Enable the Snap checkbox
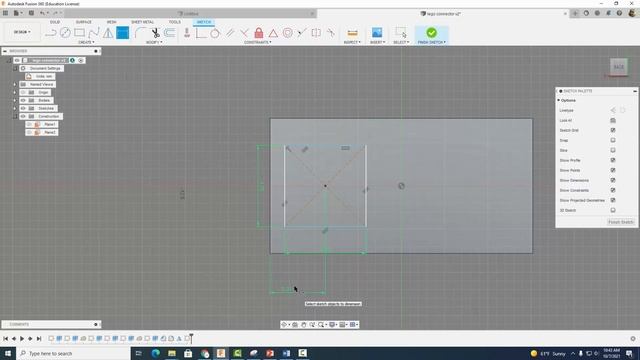The image size is (640, 360). pos(613,140)
